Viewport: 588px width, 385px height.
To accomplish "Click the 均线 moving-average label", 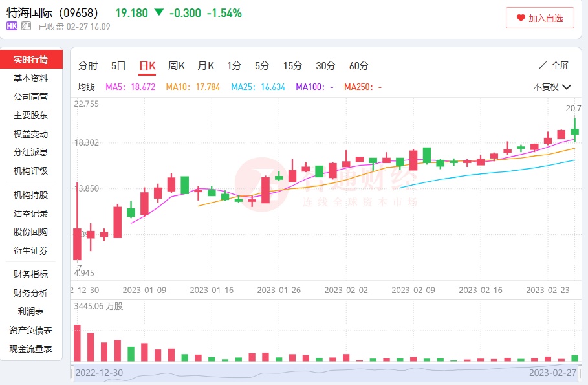I will pyautogui.click(x=86, y=87).
